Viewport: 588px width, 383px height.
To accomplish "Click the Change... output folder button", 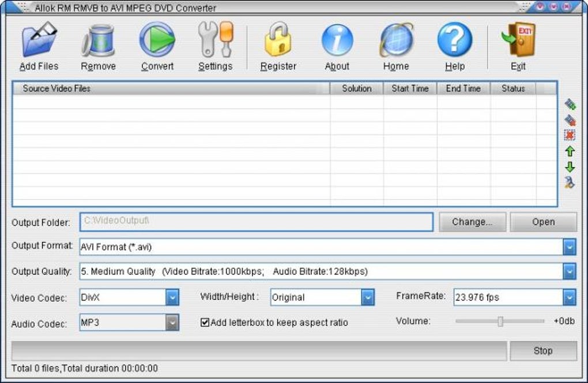I will [472, 222].
